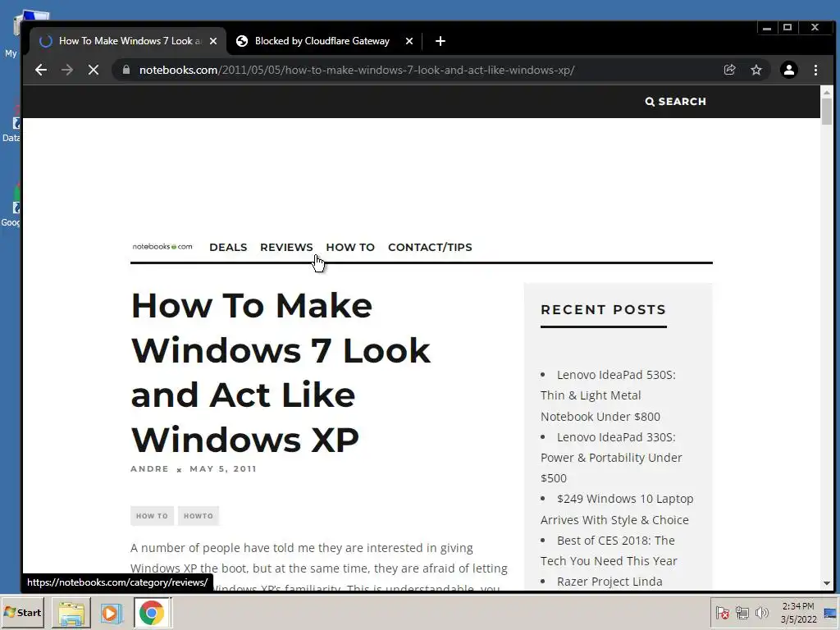The width and height of the screenshot is (840, 630).
Task: Open the REVIEWS menu item
Action: (286, 248)
